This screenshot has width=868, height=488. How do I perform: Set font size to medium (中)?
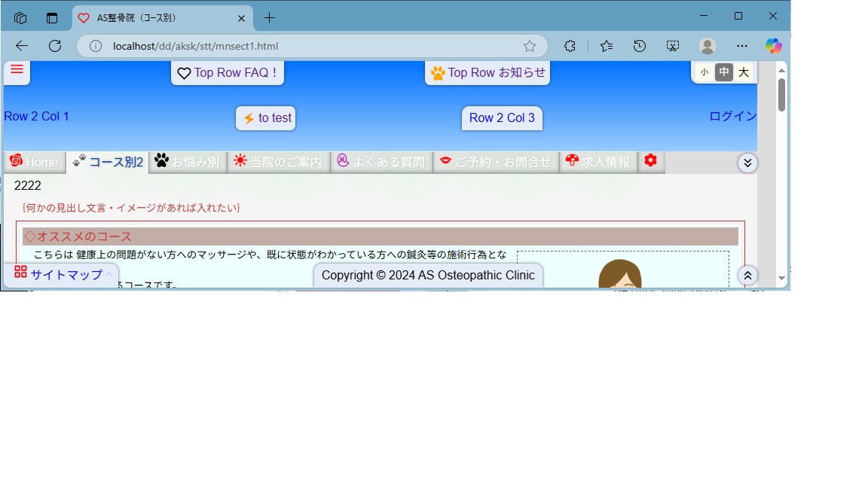click(x=723, y=72)
